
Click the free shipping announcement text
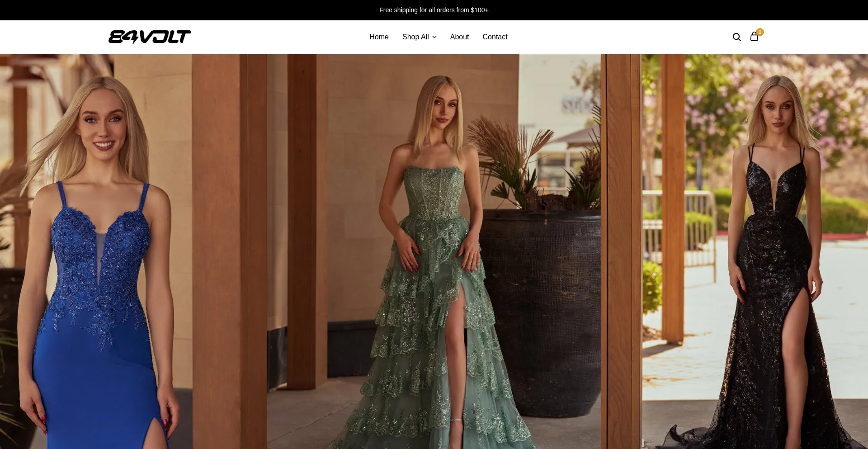coord(434,10)
